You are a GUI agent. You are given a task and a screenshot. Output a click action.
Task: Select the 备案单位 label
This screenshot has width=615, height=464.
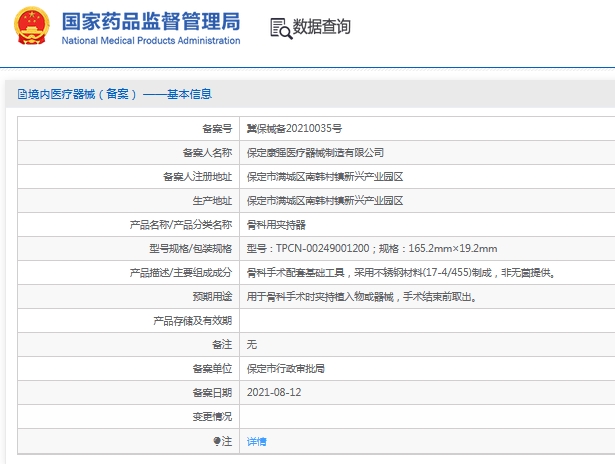click(212, 369)
